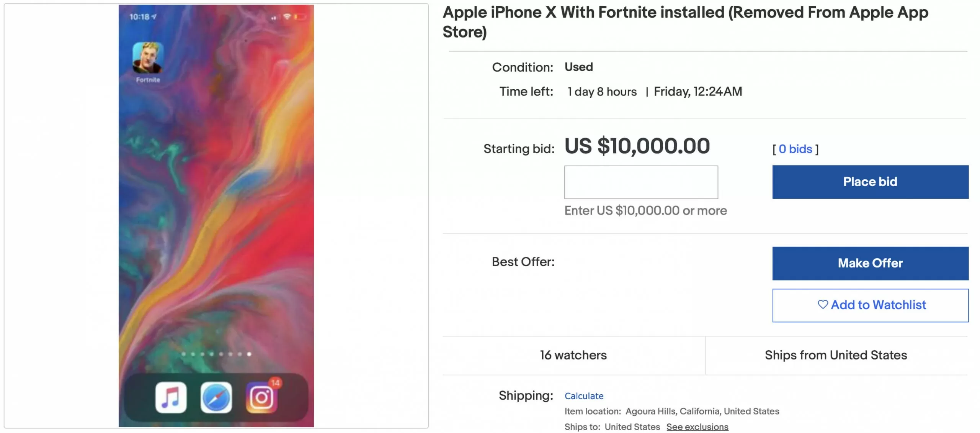This screenshot has height=433, width=980.
Task: Focus the bid amount input field
Action: (641, 182)
